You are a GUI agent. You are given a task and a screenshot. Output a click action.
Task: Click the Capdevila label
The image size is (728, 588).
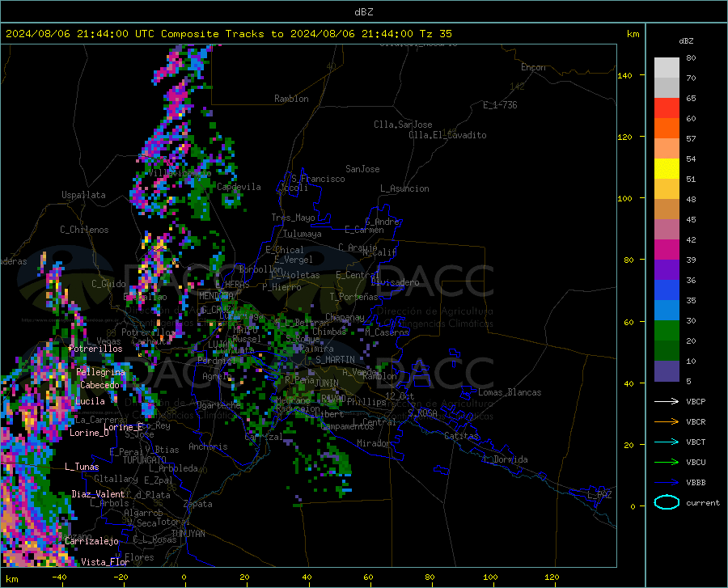click(239, 187)
